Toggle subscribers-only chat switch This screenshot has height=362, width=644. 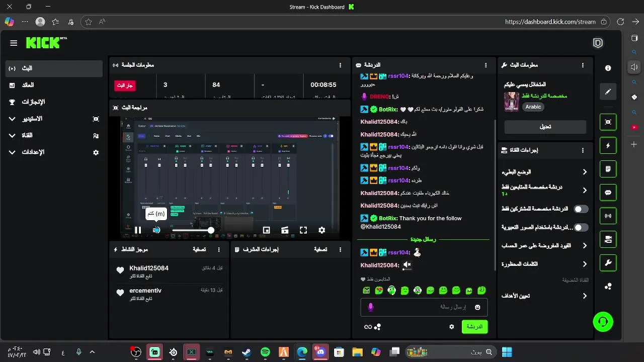point(581,209)
